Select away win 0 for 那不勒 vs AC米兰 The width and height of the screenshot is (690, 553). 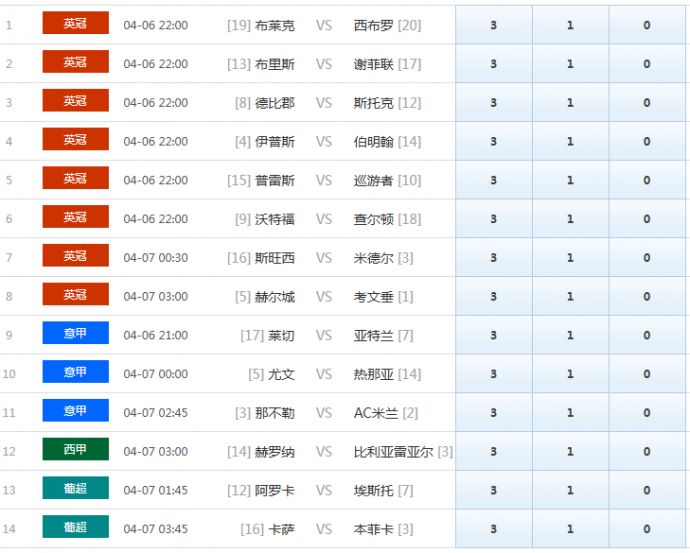[x=647, y=413]
